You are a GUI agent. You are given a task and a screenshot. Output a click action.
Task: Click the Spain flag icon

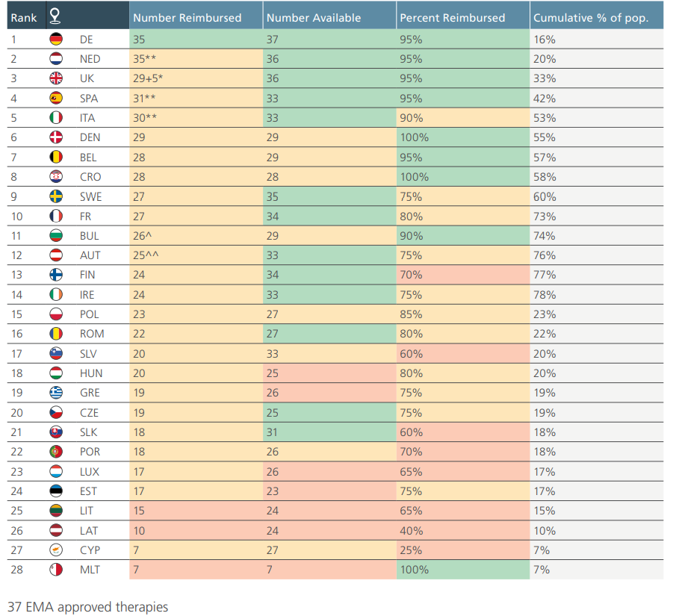(56, 99)
